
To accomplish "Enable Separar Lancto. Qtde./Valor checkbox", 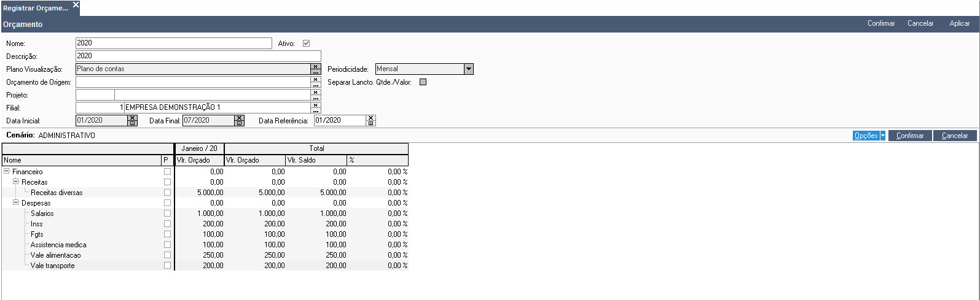I will pyautogui.click(x=423, y=82).
